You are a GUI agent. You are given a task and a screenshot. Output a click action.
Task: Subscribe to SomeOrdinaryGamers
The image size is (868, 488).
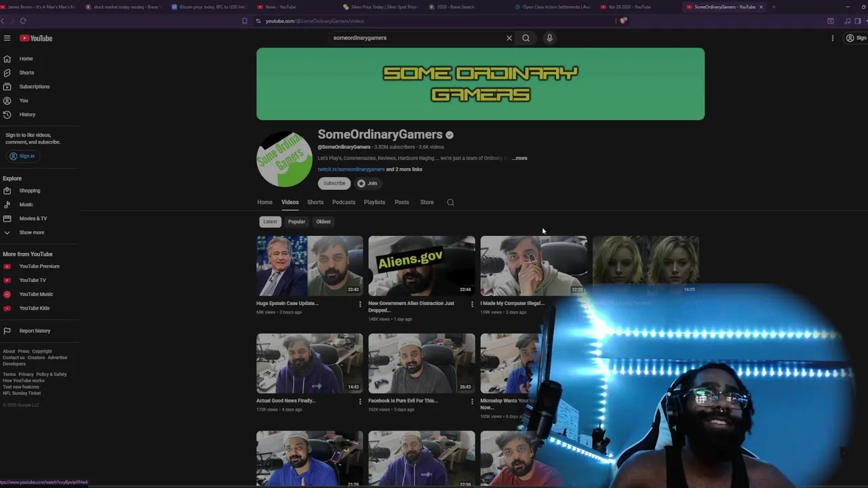334,183
